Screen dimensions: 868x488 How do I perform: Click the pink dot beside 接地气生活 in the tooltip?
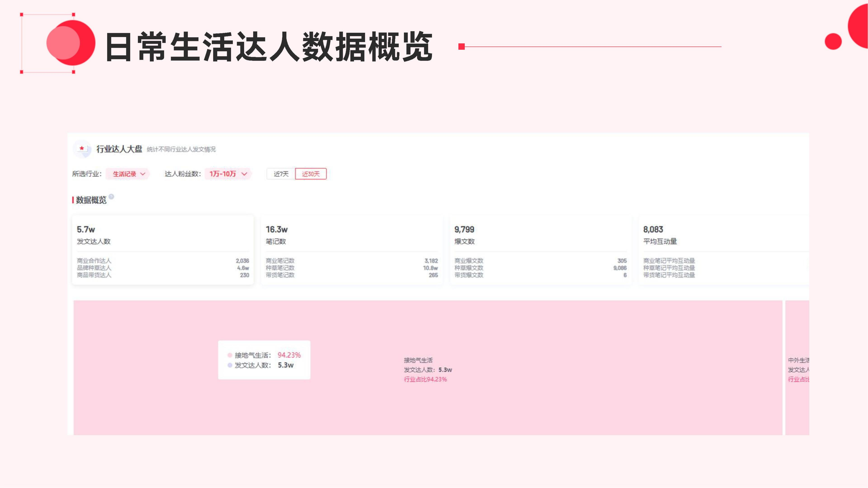point(230,355)
